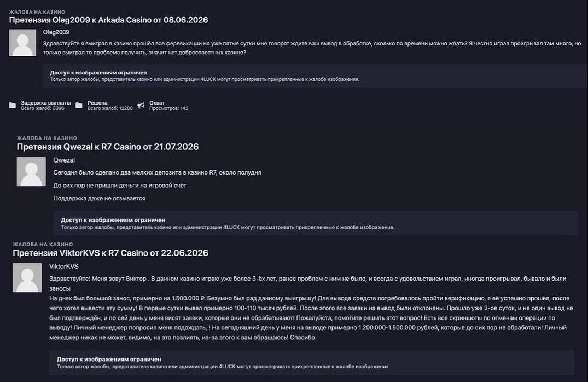Open Qwezal's avatar image
This screenshot has height=382, width=588.
(x=31, y=171)
